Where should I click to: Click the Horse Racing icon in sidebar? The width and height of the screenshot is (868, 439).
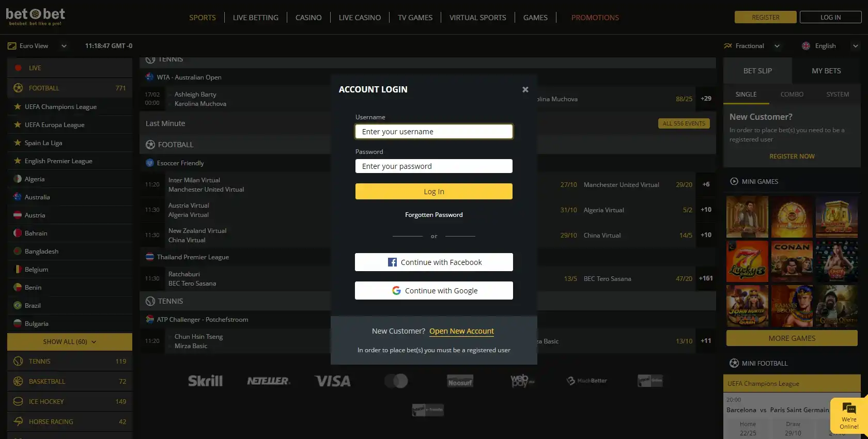click(18, 422)
